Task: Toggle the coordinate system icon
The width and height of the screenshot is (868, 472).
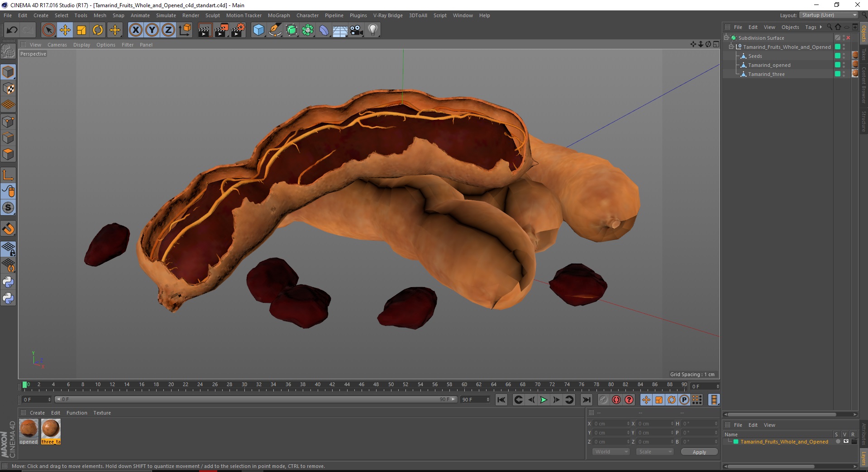Action: tap(185, 30)
